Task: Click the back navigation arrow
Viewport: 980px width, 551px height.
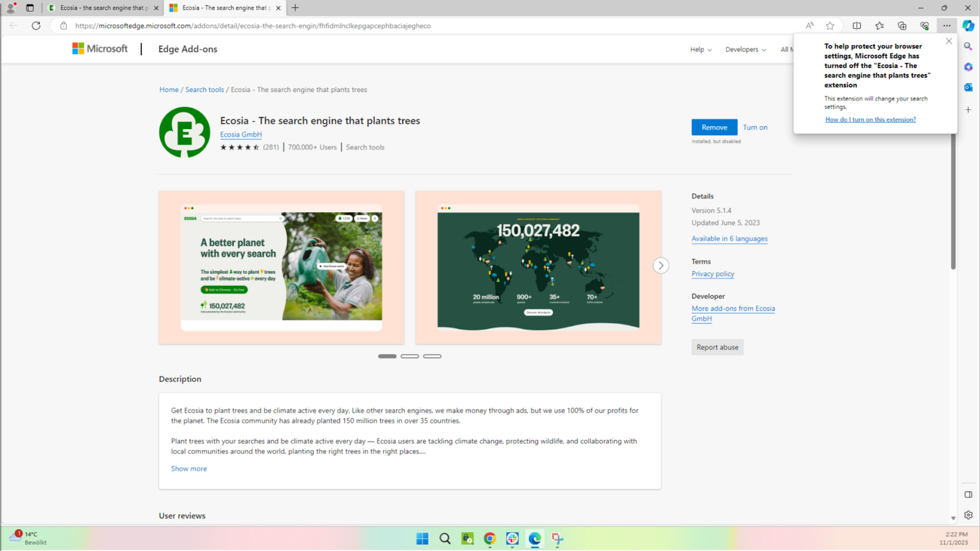Action: point(13,26)
